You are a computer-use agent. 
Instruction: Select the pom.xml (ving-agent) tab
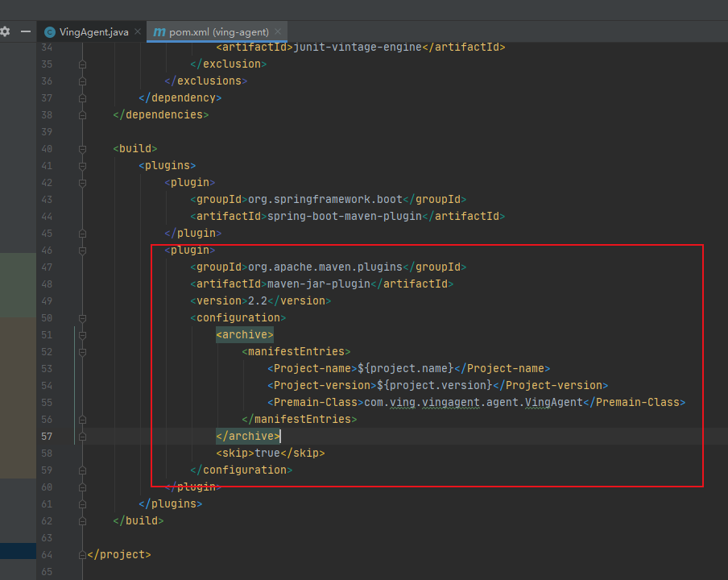pyautogui.click(x=218, y=32)
